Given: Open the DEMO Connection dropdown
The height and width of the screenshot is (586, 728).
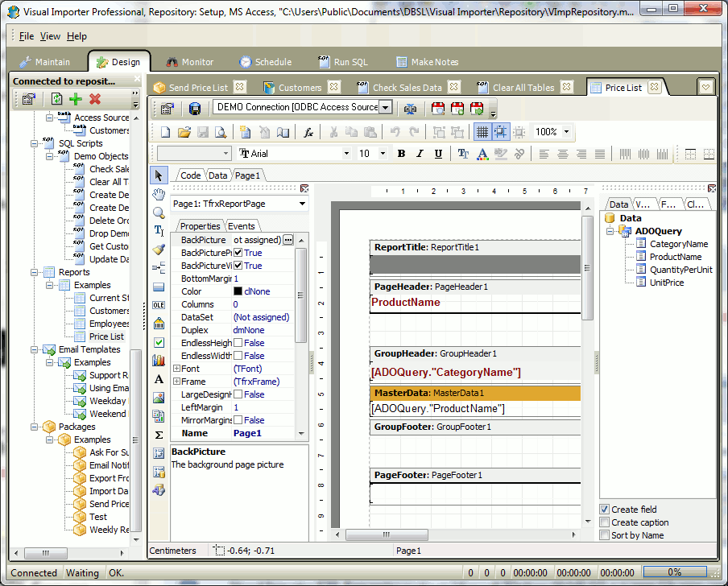Looking at the screenshot, I should pos(386,107).
